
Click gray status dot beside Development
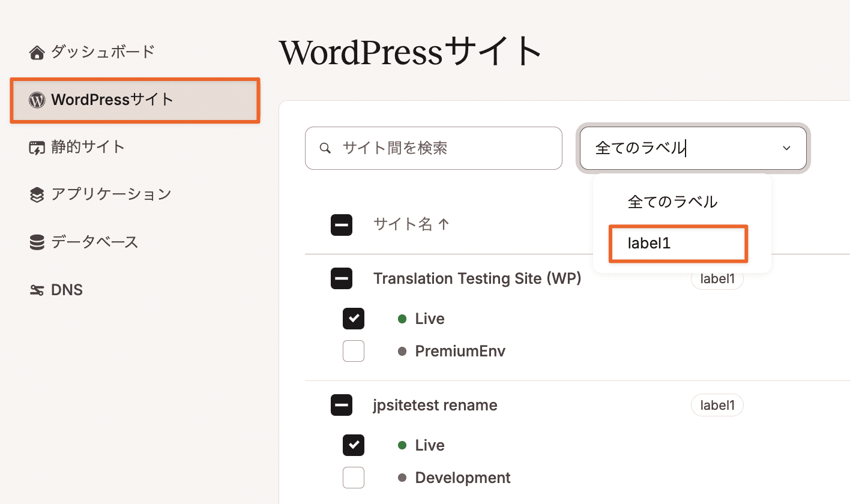coord(402,478)
